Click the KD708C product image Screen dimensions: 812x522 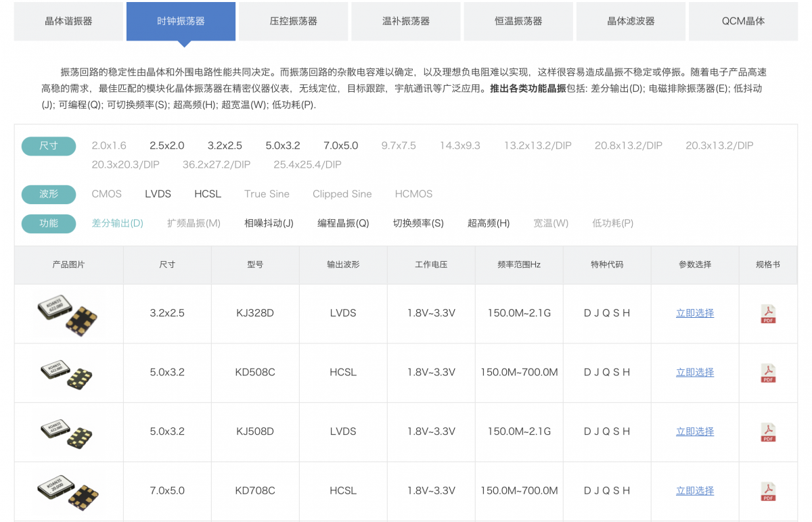point(68,492)
